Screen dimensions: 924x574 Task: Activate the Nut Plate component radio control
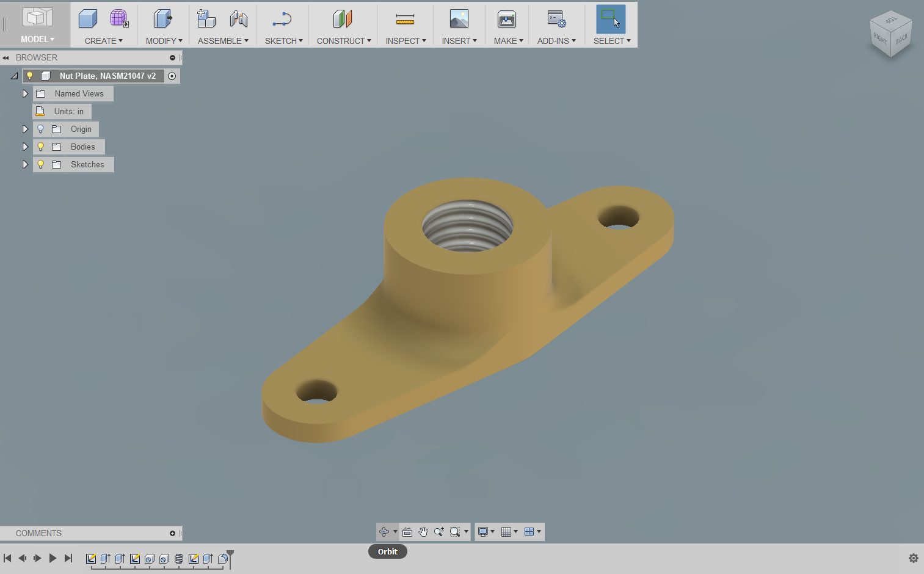pos(172,76)
